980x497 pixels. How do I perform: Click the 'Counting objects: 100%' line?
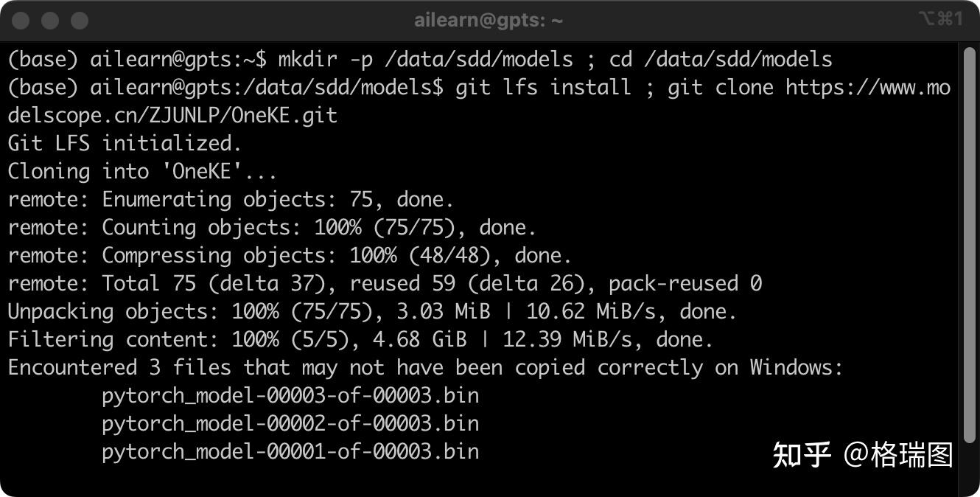pyautogui.click(x=272, y=228)
